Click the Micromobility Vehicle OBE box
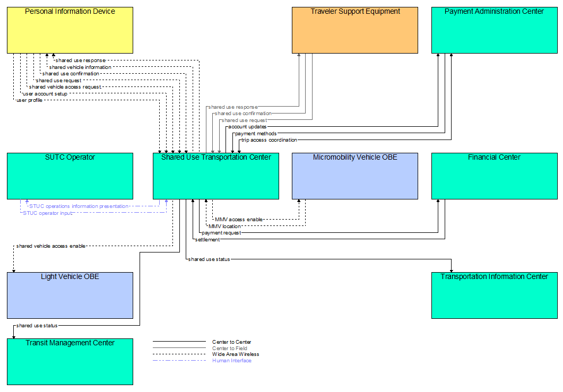 (x=354, y=176)
